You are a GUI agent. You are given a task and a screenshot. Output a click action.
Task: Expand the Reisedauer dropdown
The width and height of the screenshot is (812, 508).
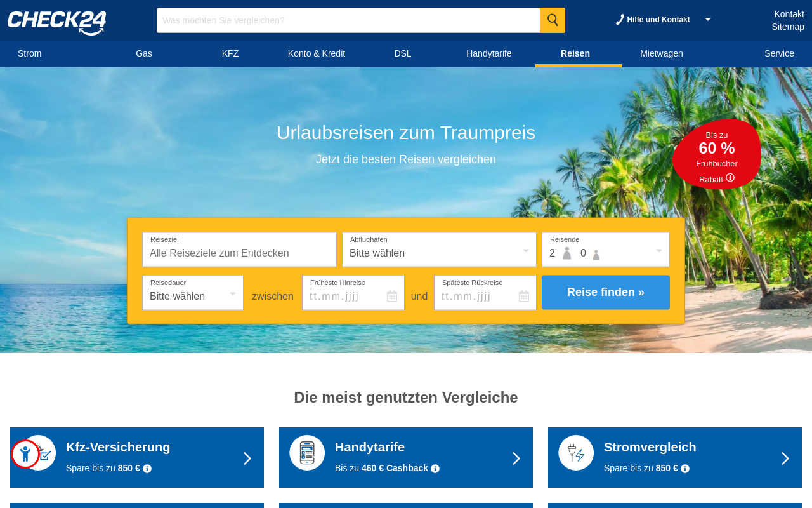pos(192,295)
